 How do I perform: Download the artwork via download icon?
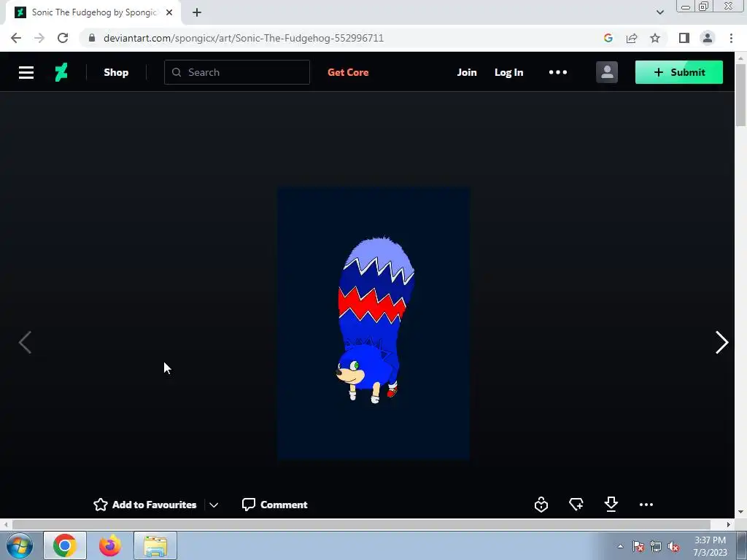611,505
